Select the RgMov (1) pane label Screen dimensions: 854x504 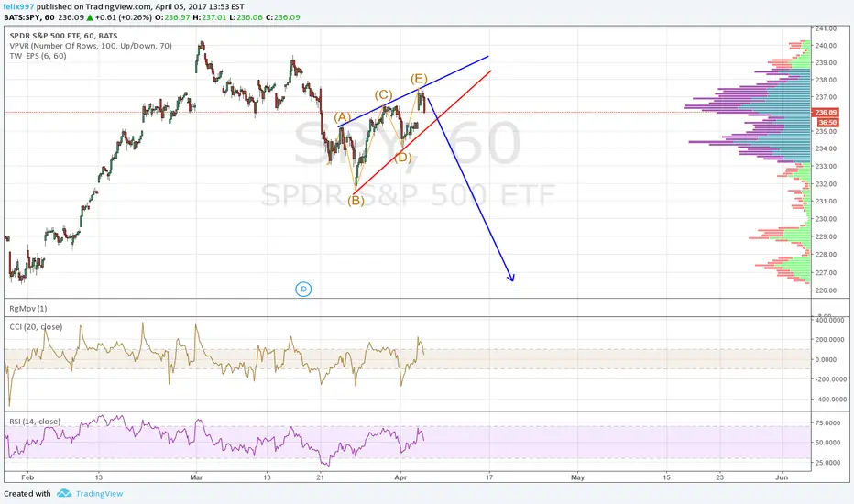point(27,309)
